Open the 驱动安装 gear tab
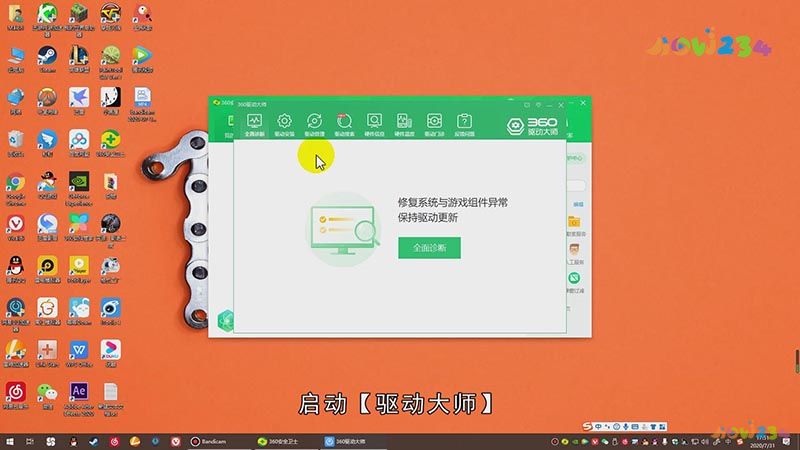 tap(284, 125)
